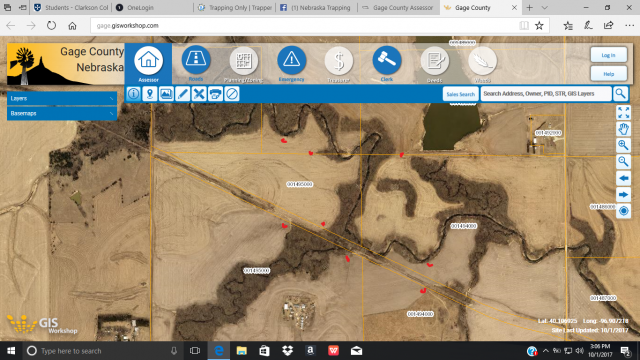Click the zoom in magnifier

click(623, 145)
